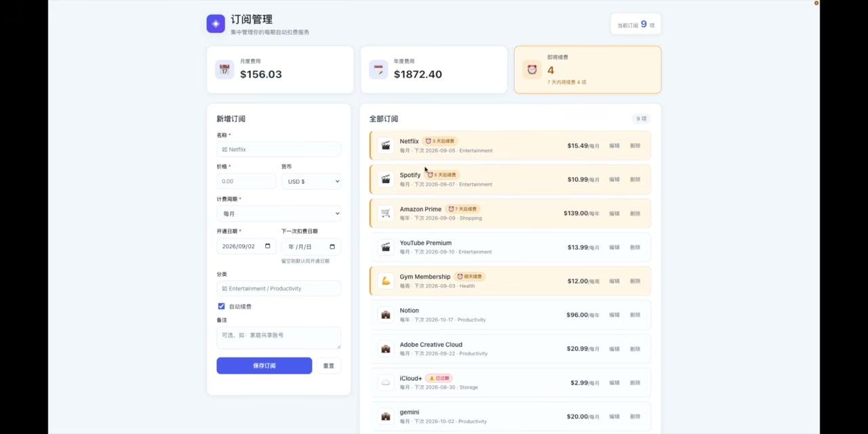Edit the YouTube Premium subscription
868x434 pixels.
pyautogui.click(x=614, y=248)
